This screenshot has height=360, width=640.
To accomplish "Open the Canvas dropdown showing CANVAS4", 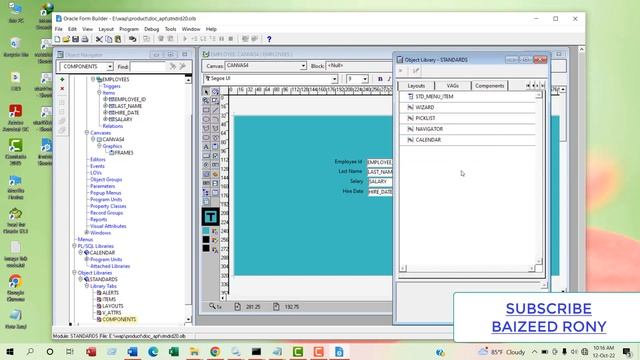I will tap(303, 66).
